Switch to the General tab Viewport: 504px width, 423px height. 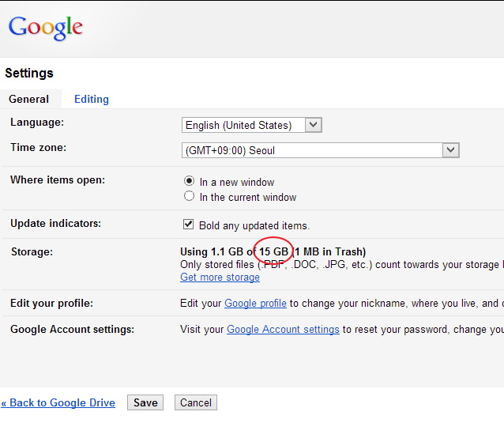click(x=29, y=99)
